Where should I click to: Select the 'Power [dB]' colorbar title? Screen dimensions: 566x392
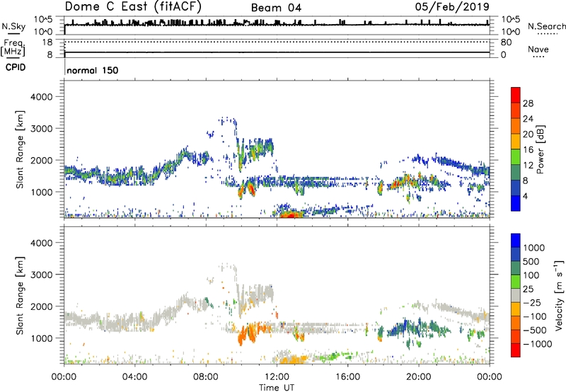pyautogui.click(x=541, y=149)
